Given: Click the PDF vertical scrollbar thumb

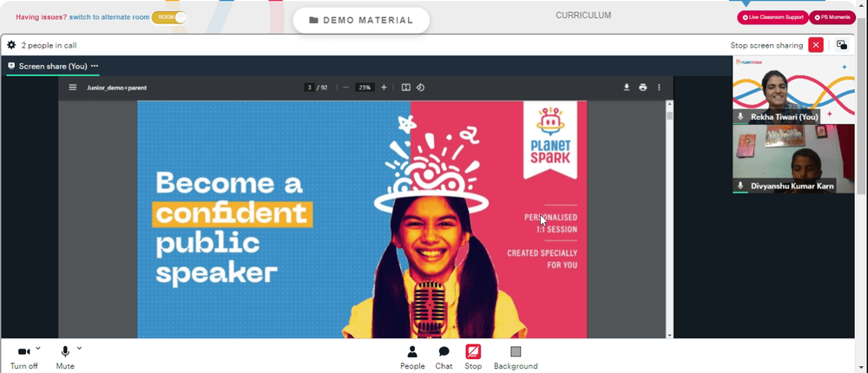Looking at the screenshot, I should tap(669, 115).
